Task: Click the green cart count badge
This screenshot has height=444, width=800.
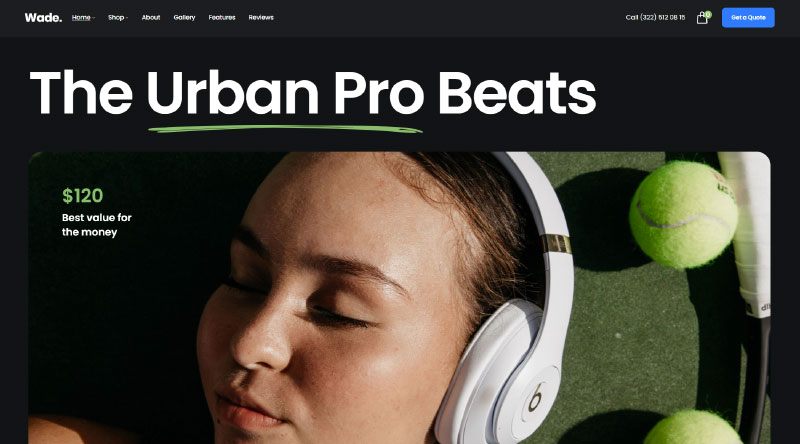Action: pyautogui.click(x=708, y=14)
